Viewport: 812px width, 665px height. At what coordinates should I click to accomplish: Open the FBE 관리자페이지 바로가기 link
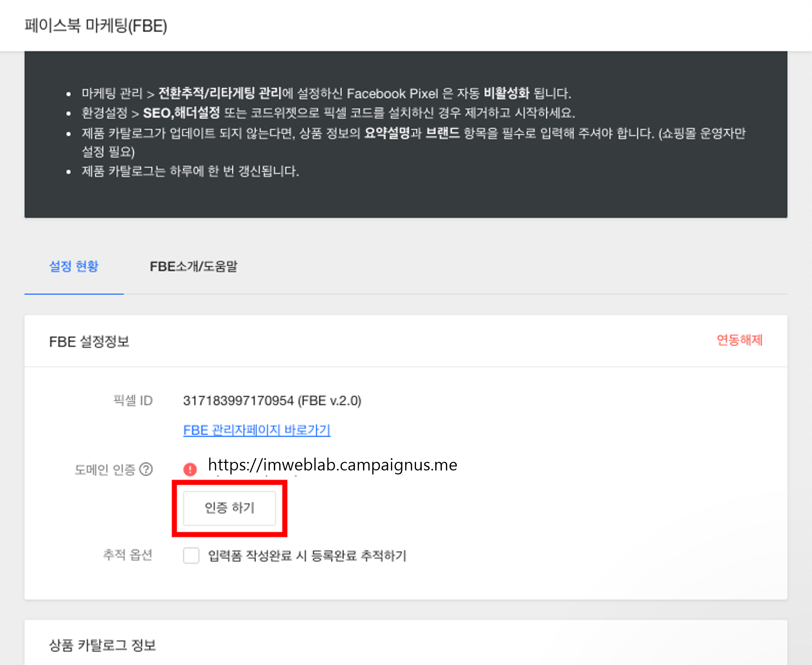coord(257,430)
